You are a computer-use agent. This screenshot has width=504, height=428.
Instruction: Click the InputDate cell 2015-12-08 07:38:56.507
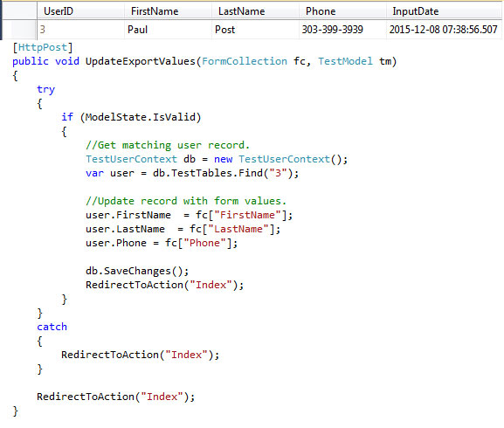(x=443, y=30)
